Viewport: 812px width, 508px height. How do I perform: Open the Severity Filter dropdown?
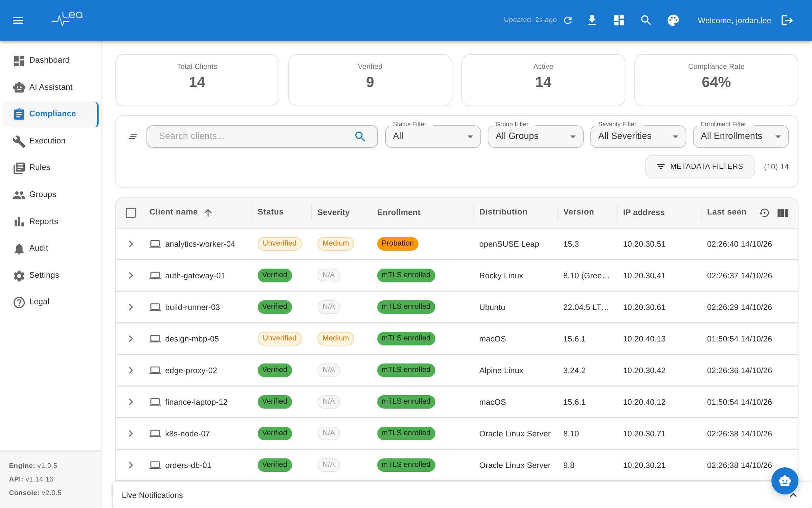pyautogui.click(x=638, y=136)
